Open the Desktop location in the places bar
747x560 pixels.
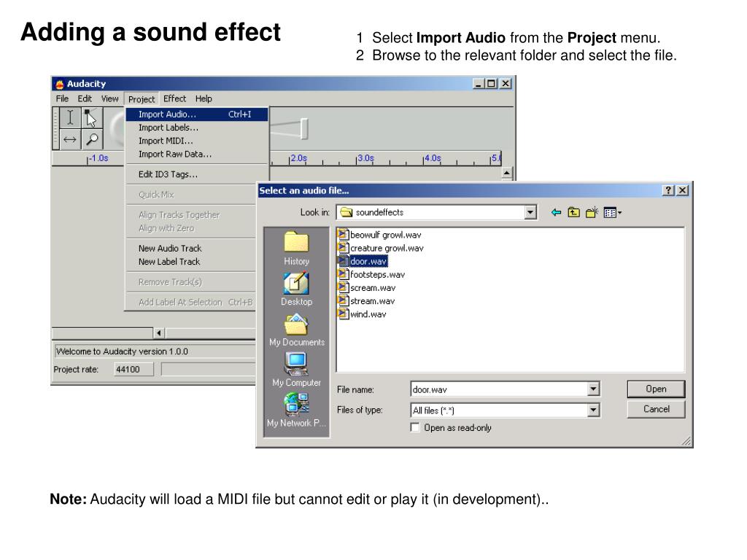(296, 289)
